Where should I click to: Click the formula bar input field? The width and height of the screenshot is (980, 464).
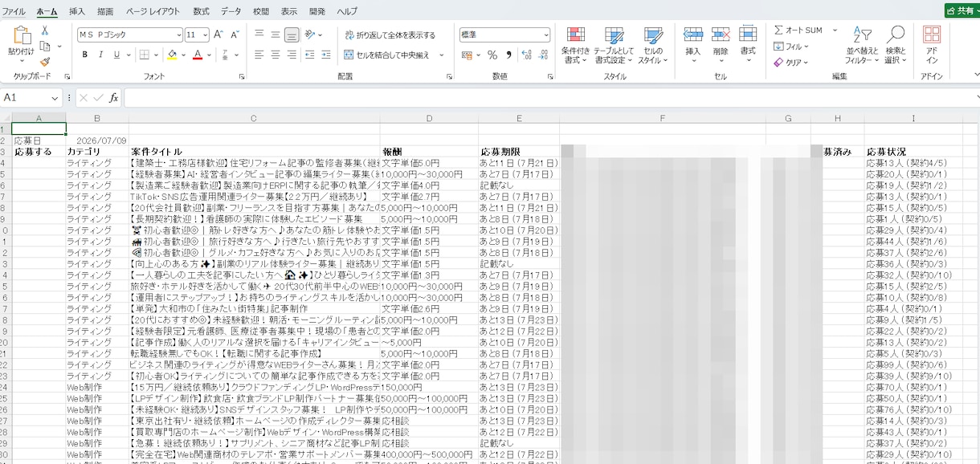click(x=550, y=97)
